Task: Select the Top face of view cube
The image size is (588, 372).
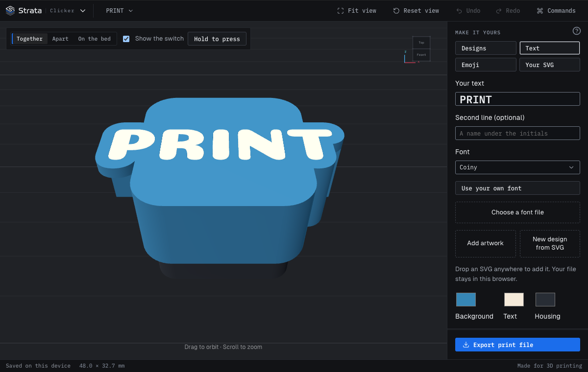Action: (421, 43)
